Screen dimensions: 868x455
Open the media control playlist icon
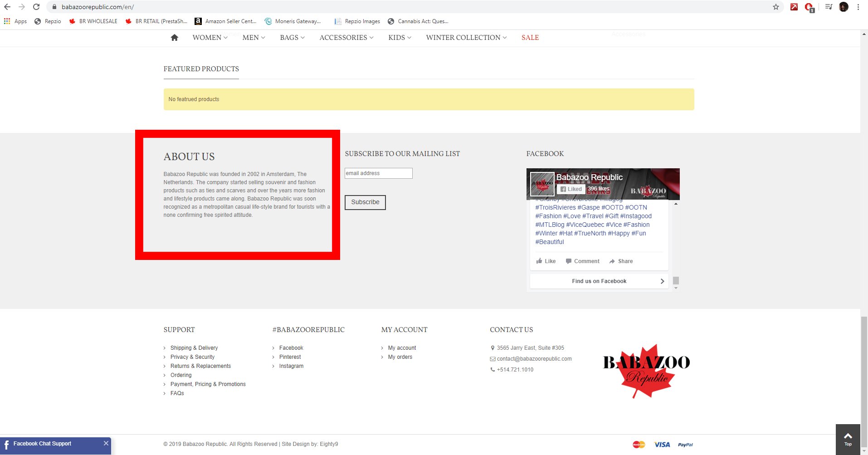829,7
